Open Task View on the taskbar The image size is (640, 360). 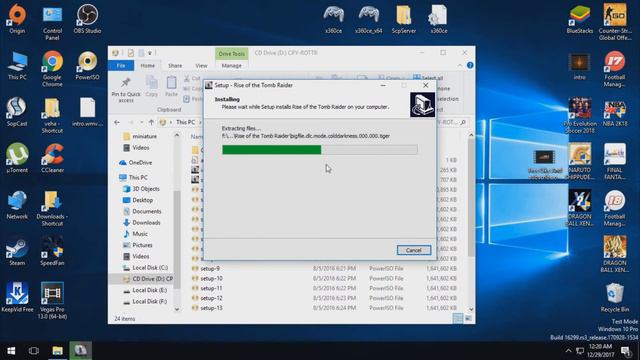click(34, 351)
